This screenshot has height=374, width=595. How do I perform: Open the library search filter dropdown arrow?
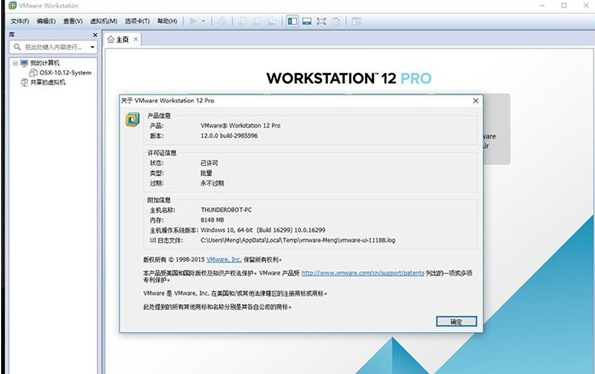click(93, 47)
